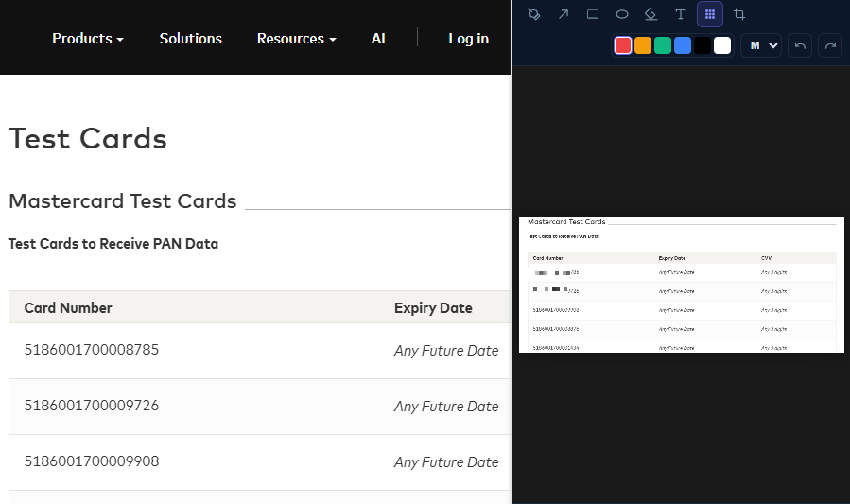850x504 pixels.
Task: Select the pen drawing tool
Action: (x=534, y=14)
